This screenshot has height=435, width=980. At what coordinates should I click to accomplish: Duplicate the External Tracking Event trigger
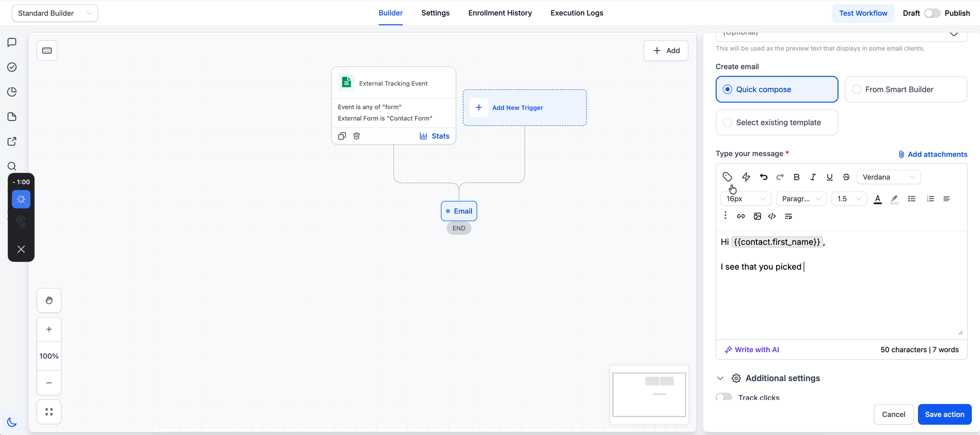pyautogui.click(x=342, y=136)
